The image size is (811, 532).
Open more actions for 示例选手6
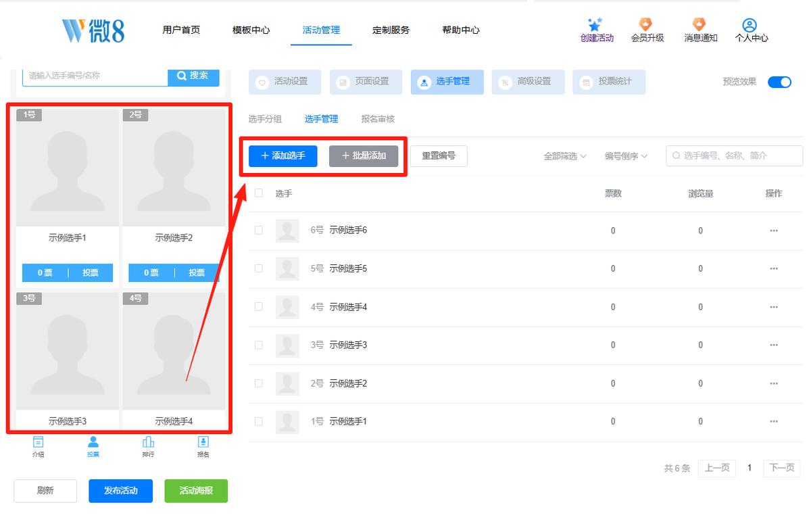click(774, 231)
